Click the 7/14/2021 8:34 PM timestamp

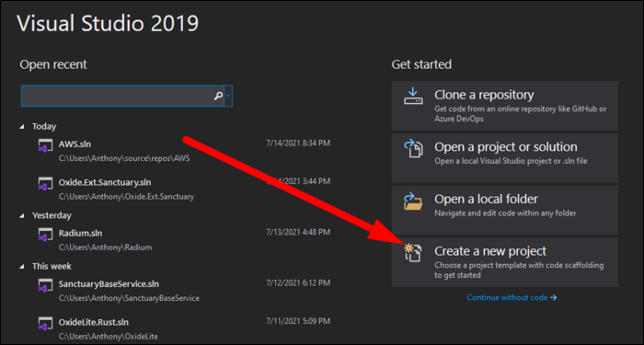click(298, 144)
